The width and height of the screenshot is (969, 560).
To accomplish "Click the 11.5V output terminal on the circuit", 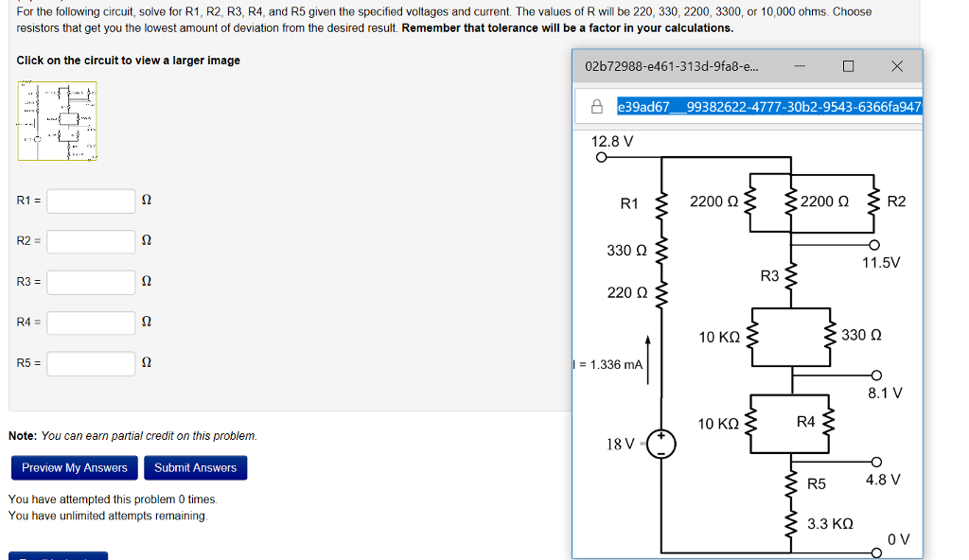I will [876, 244].
